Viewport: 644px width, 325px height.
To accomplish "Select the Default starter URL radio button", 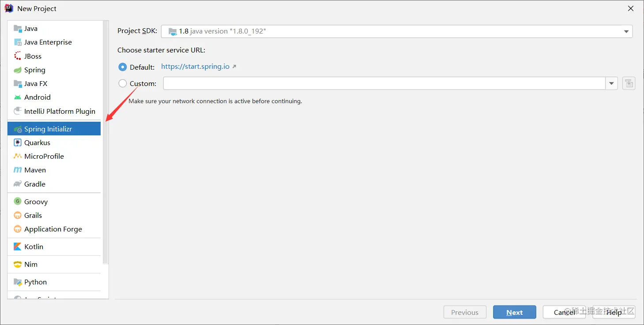I will (123, 67).
